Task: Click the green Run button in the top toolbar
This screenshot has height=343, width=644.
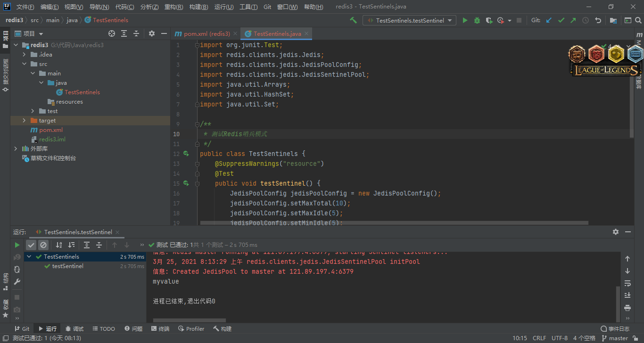Action: pos(465,20)
